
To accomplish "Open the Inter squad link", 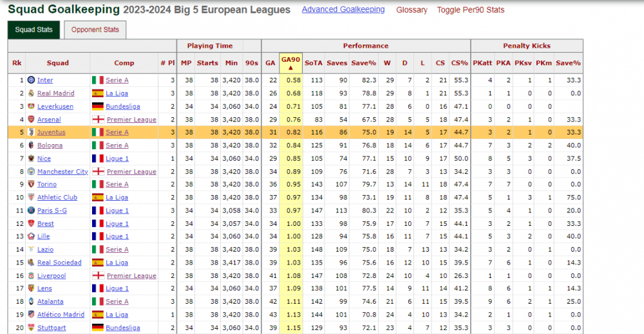I will coord(45,80).
